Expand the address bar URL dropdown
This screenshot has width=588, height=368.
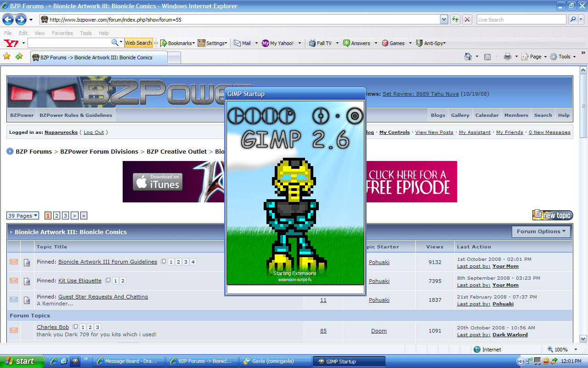(x=444, y=19)
